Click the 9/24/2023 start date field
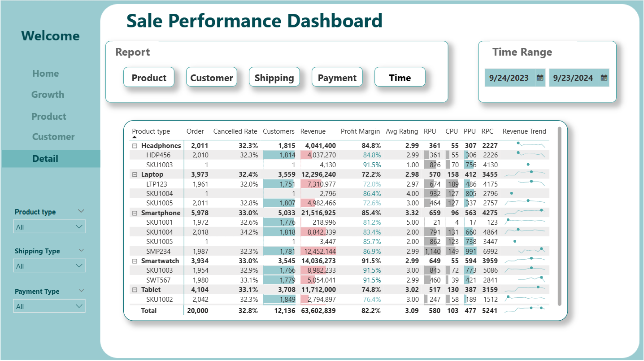644x361 pixels. [509, 78]
